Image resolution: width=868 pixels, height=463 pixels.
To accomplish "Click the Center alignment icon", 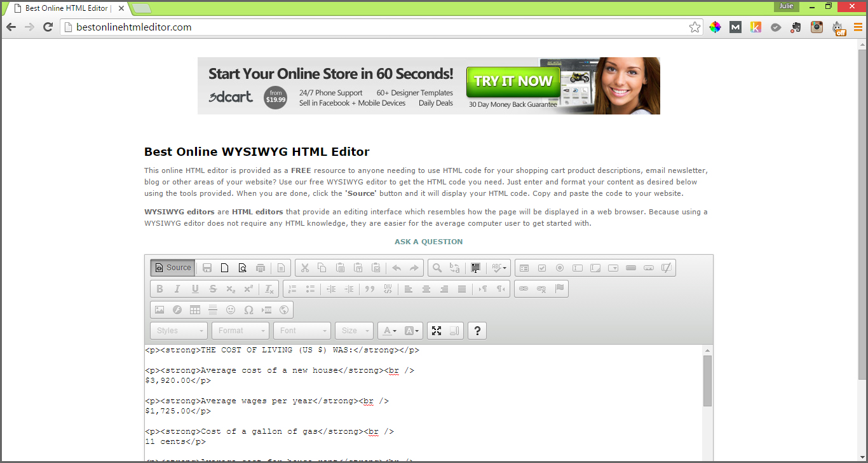I will 426,289.
